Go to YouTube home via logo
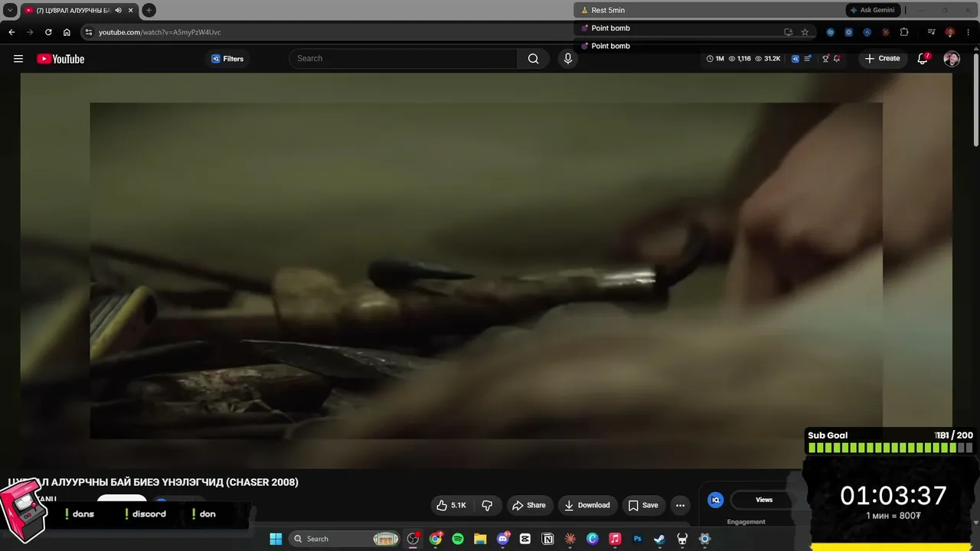Viewport: 980px width, 551px height. point(60,59)
